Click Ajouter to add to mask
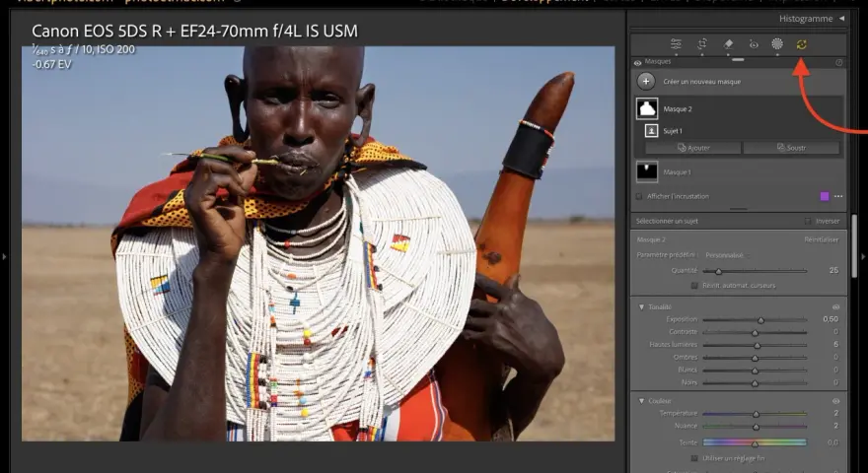The width and height of the screenshot is (868, 473). (x=693, y=148)
